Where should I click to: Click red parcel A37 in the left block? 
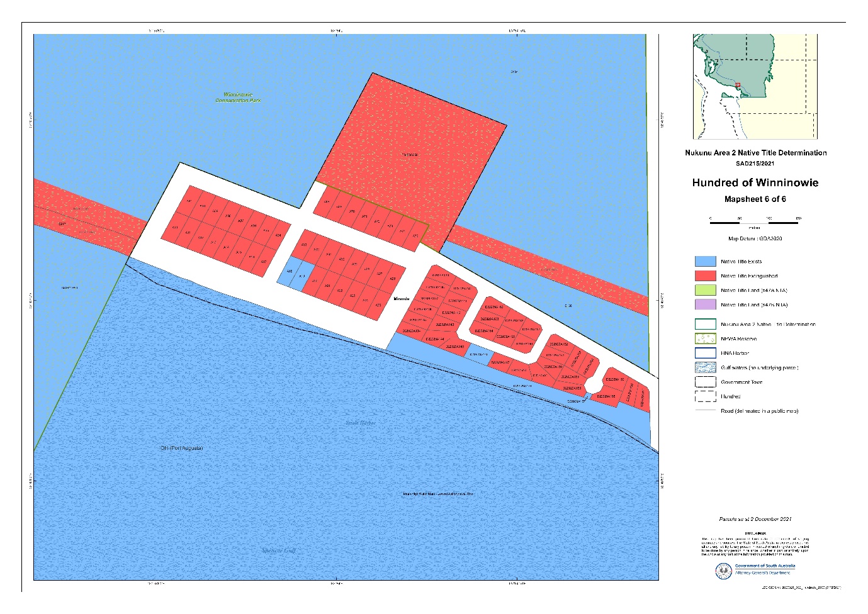[240, 221]
